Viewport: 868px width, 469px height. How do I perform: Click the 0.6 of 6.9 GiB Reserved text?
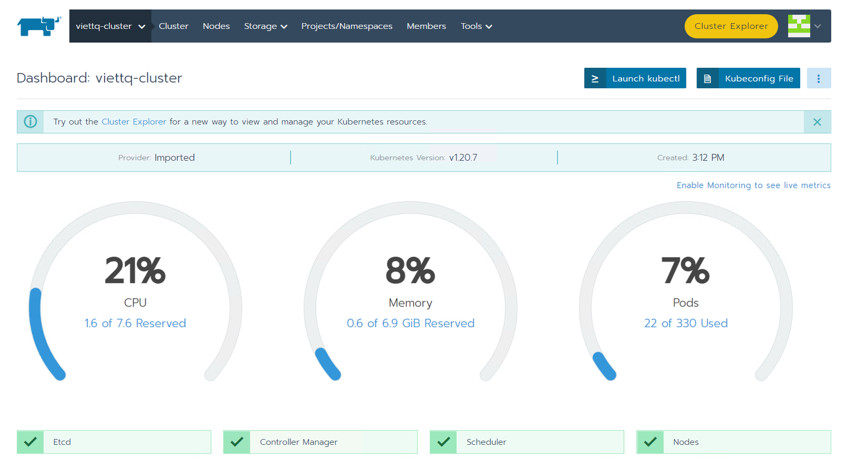pos(410,323)
